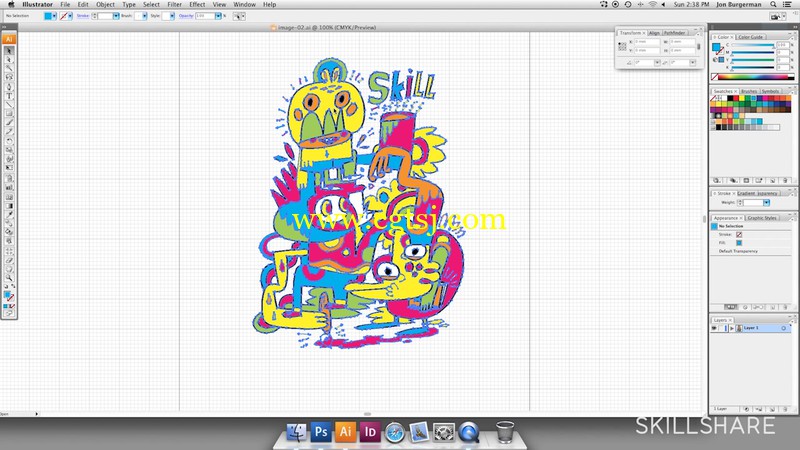This screenshot has height=450, width=800.
Task: Click the delete layer trash icon
Action: coord(784,409)
